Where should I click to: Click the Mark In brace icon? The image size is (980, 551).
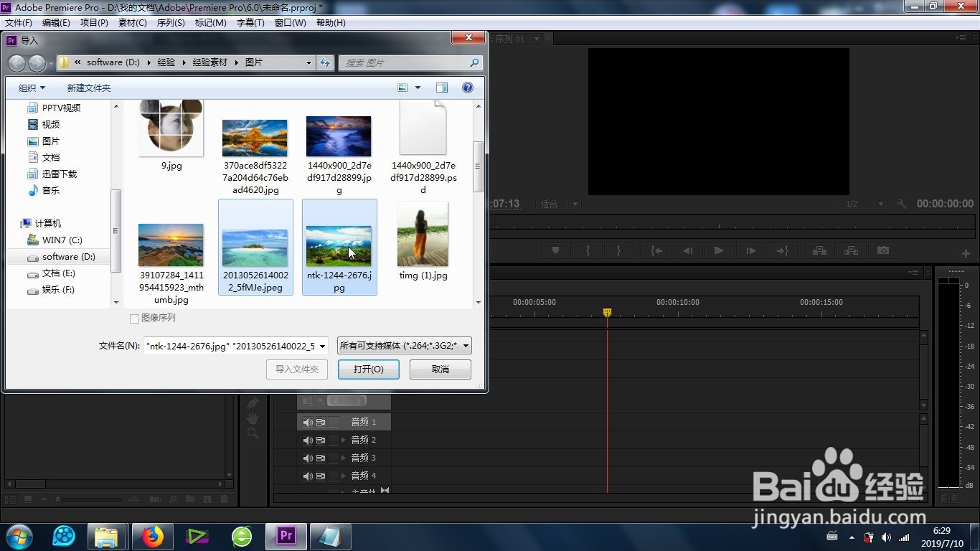tap(588, 250)
